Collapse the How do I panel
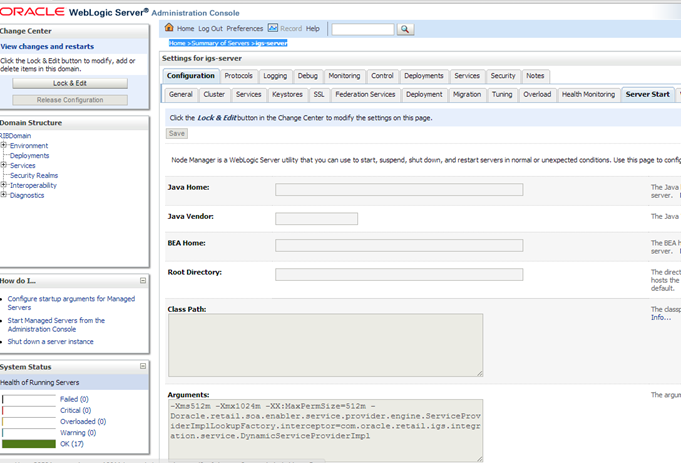 click(x=143, y=281)
